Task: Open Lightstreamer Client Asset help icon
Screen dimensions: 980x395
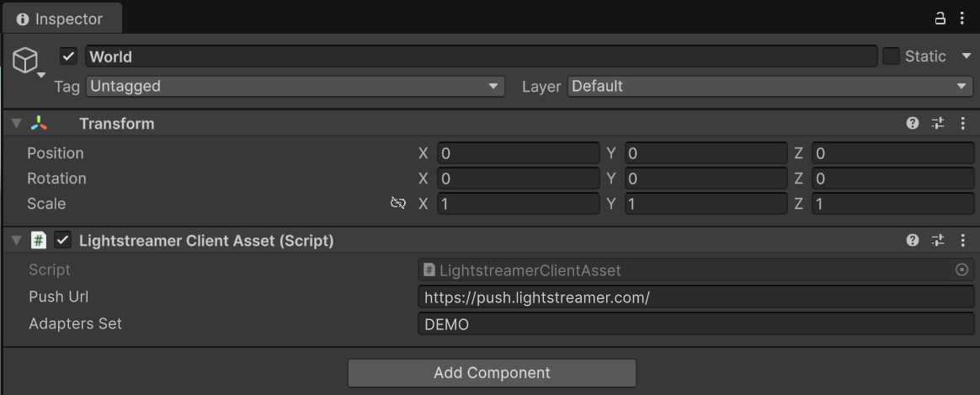Action: pos(913,240)
